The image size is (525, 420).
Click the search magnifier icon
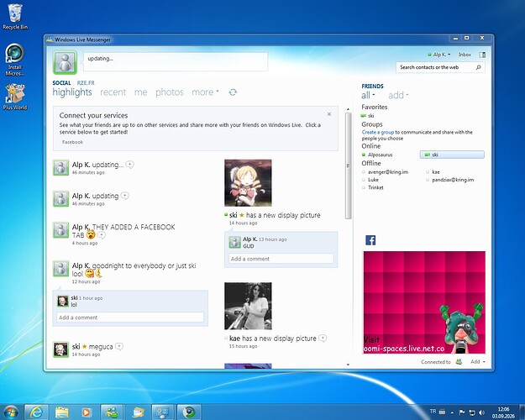(x=479, y=67)
